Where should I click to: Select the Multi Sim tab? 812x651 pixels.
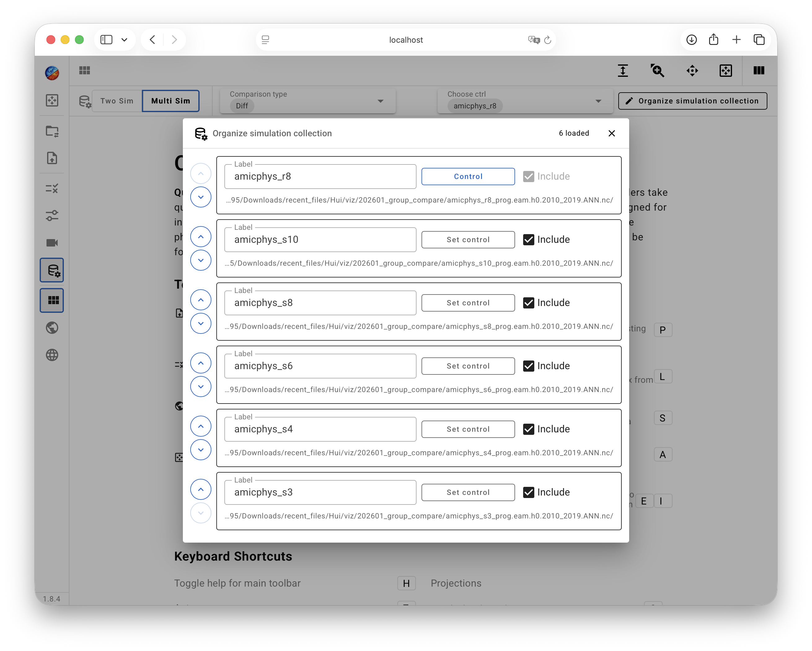click(170, 101)
